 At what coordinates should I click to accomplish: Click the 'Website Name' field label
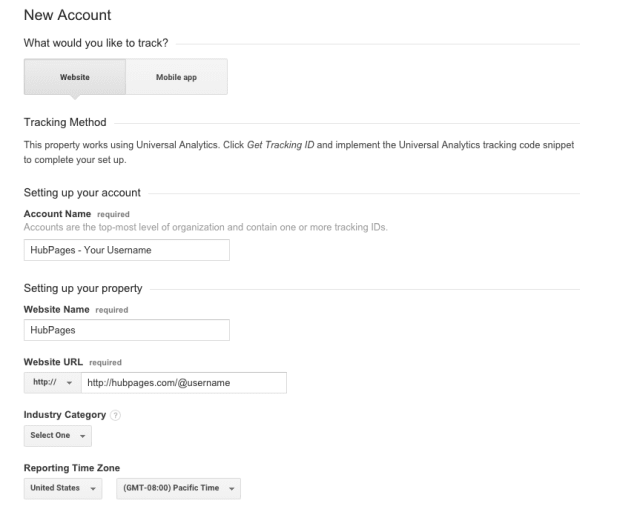point(56,310)
